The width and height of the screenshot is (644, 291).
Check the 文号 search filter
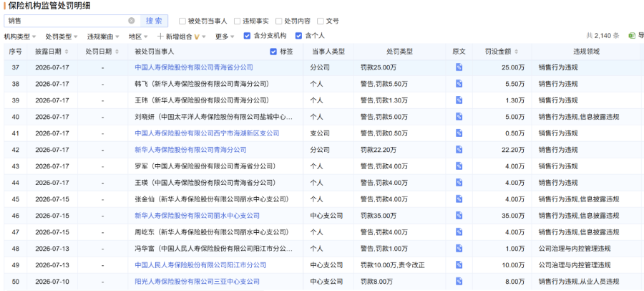[321, 21]
